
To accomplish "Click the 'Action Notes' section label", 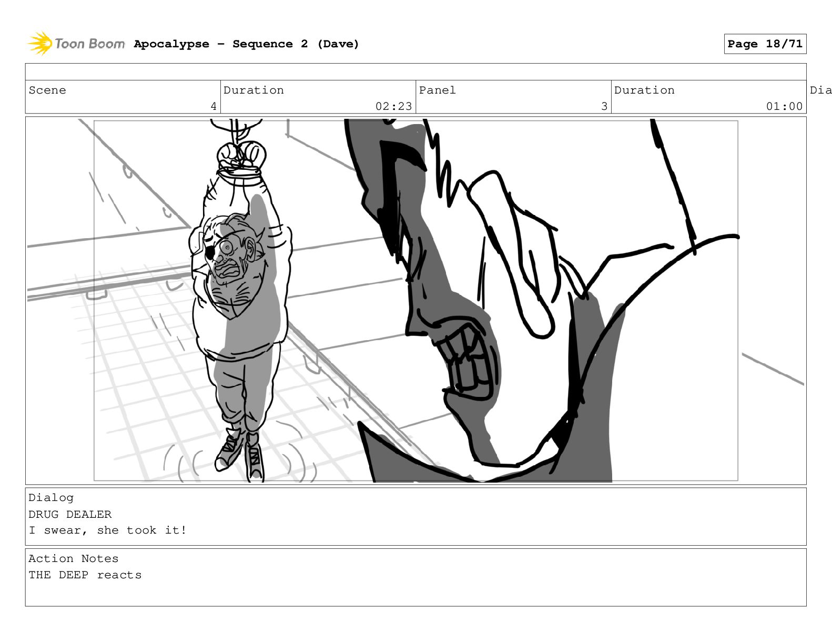I will pyautogui.click(x=74, y=559).
